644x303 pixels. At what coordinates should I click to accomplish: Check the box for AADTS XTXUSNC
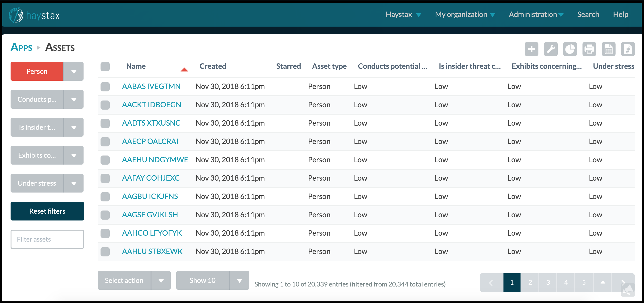[x=105, y=123]
